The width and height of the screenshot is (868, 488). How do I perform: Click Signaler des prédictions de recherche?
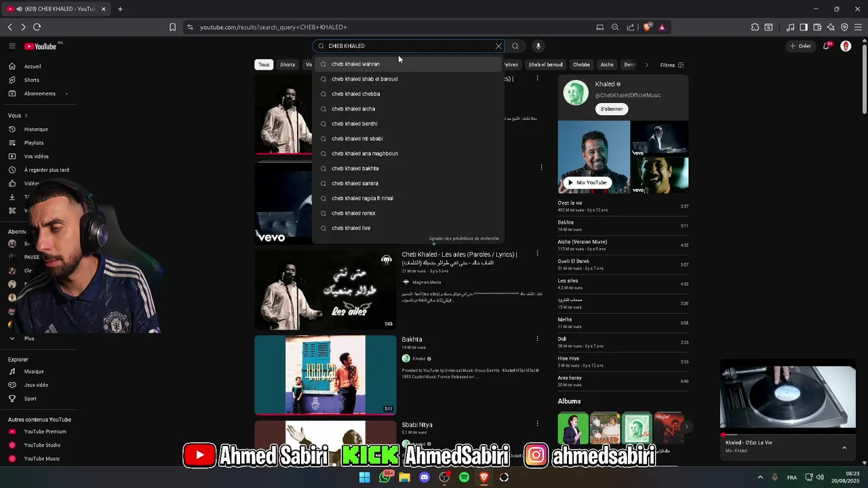coord(464,239)
